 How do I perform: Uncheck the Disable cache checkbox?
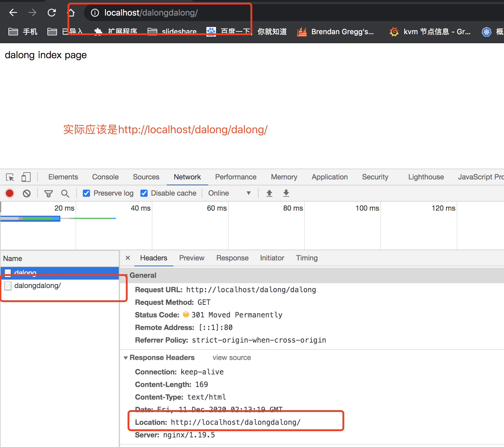[144, 193]
